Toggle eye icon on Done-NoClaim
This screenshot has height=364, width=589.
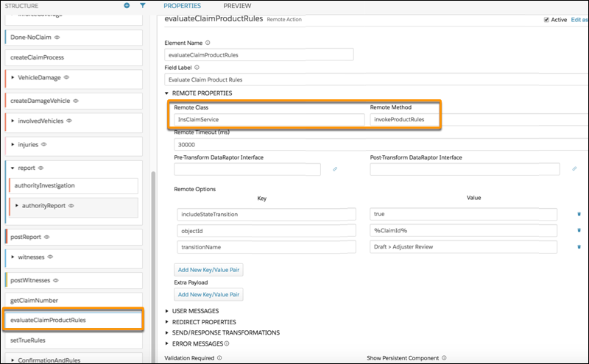[57, 38]
